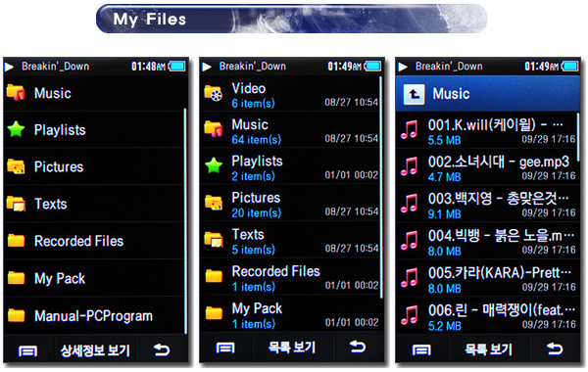Select Recorded Files label in left screen

click(x=78, y=241)
